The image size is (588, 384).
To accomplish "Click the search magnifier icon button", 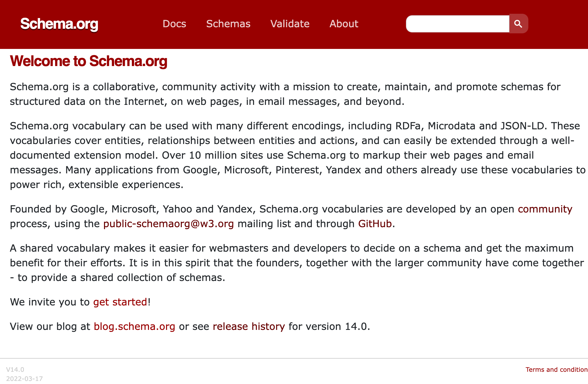I will pos(519,24).
